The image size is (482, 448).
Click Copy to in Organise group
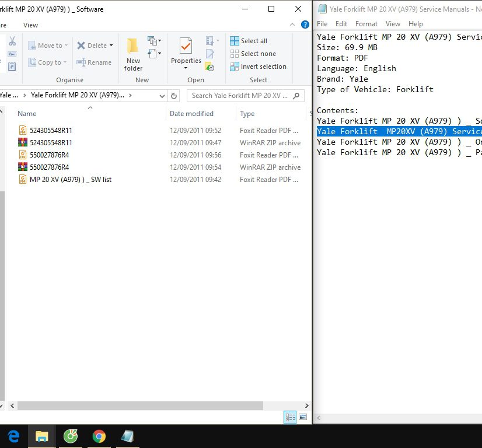[47, 62]
